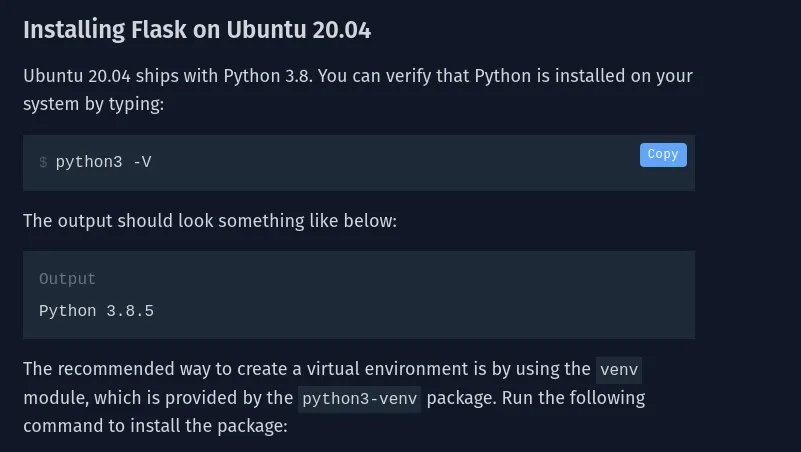Click "The recommended way to create" sentence
This screenshot has width=801, height=452.
[150, 369]
